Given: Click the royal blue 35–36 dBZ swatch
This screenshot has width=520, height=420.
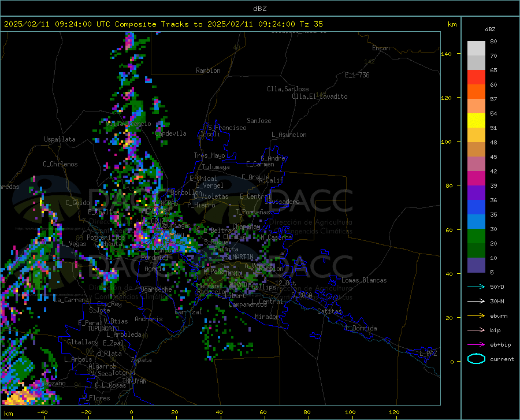Looking at the screenshot, I should (x=476, y=207).
